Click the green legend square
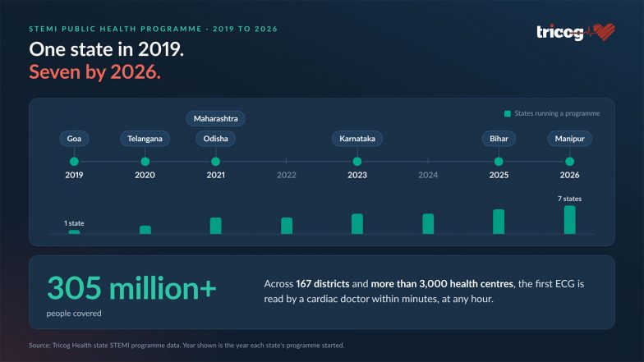Viewport: 644px width, 362px height. pyautogui.click(x=508, y=113)
